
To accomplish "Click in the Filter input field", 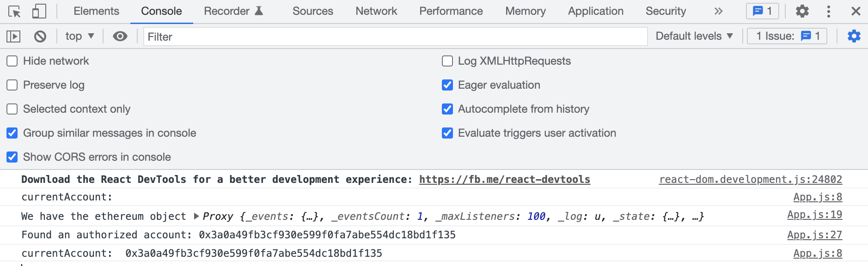I will (395, 36).
